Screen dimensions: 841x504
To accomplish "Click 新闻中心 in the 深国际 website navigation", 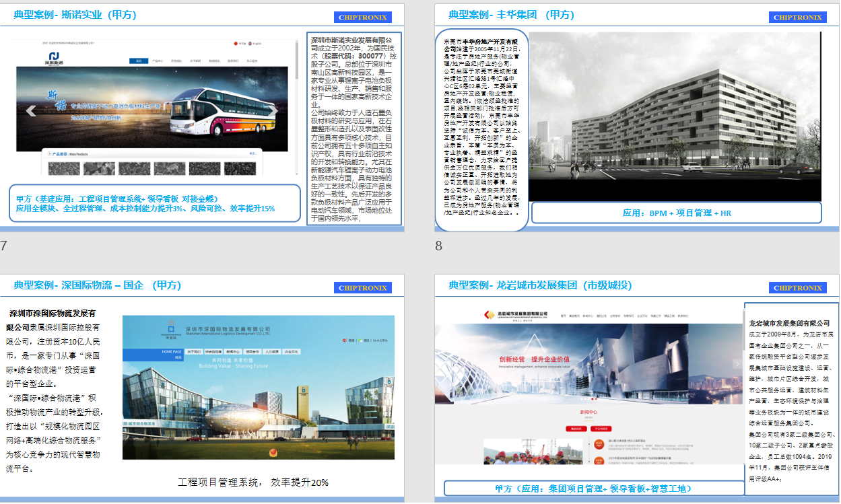I will point(234,351).
